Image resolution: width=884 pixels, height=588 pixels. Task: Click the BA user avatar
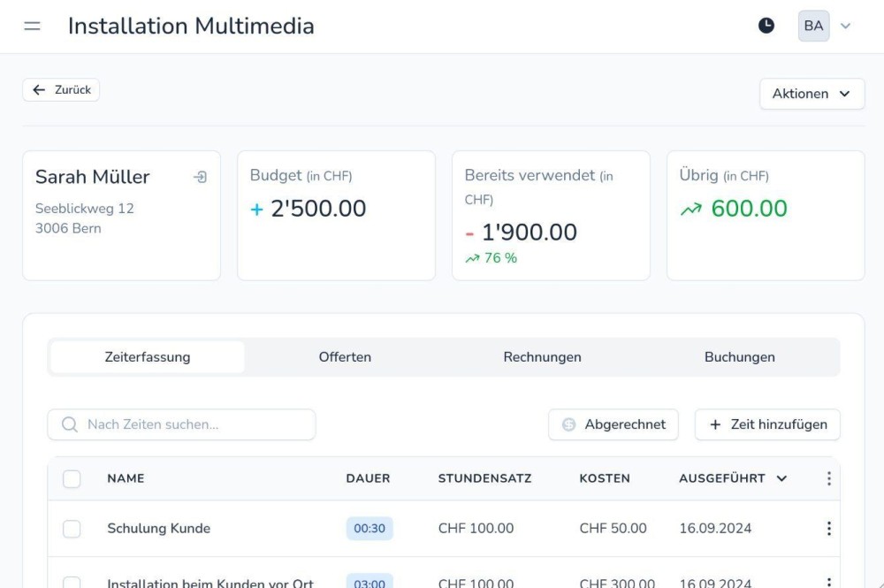click(x=813, y=26)
